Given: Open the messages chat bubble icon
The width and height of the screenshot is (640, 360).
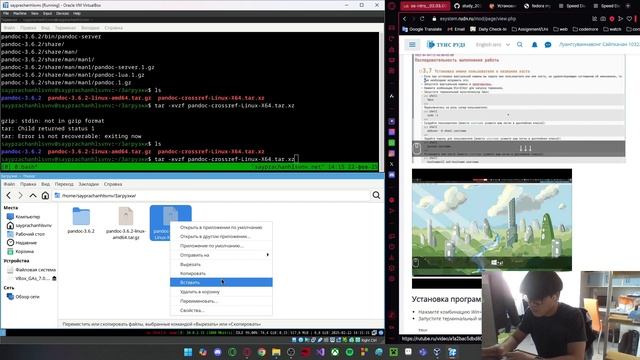Looking at the screenshot, I should 548,44.
